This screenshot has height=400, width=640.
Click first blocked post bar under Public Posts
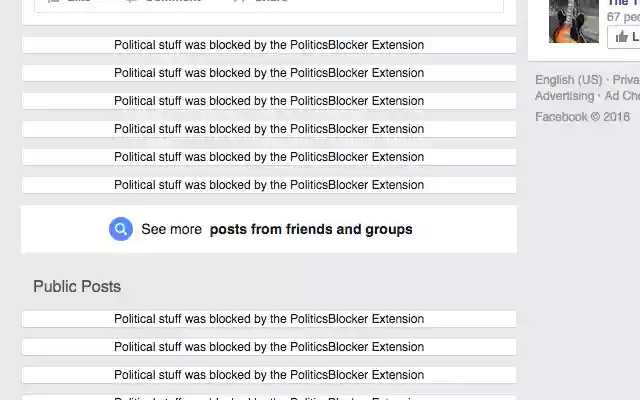coord(269,319)
